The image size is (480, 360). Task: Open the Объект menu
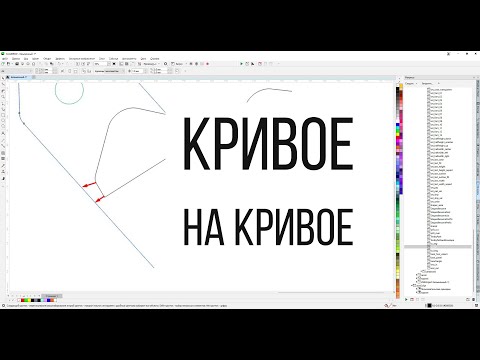pyautogui.click(x=47, y=59)
